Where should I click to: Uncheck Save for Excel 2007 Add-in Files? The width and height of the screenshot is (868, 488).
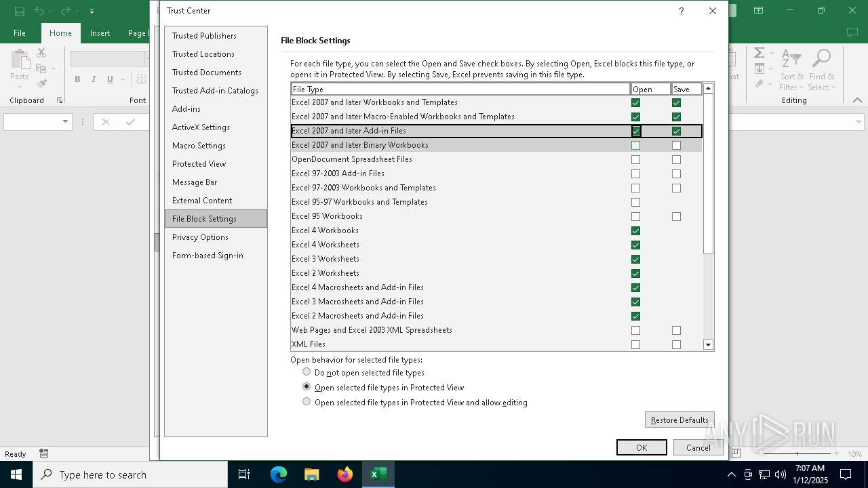click(676, 131)
